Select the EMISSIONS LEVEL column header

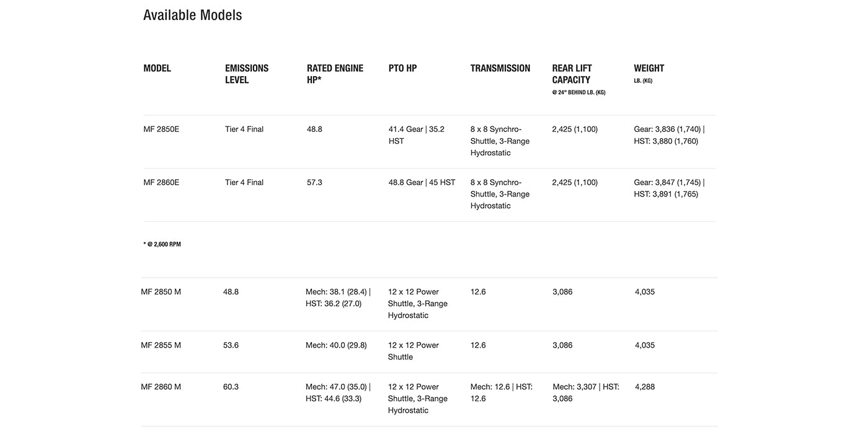tap(247, 74)
